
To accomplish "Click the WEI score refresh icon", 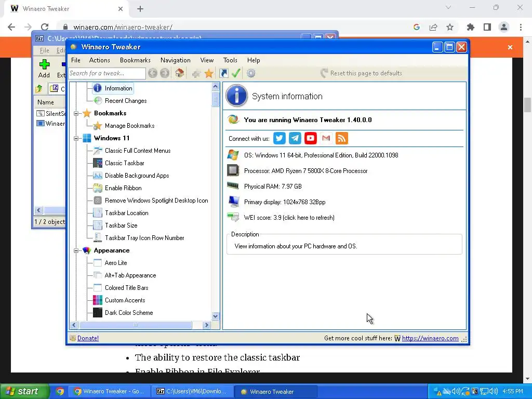I will [x=233, y=217].
